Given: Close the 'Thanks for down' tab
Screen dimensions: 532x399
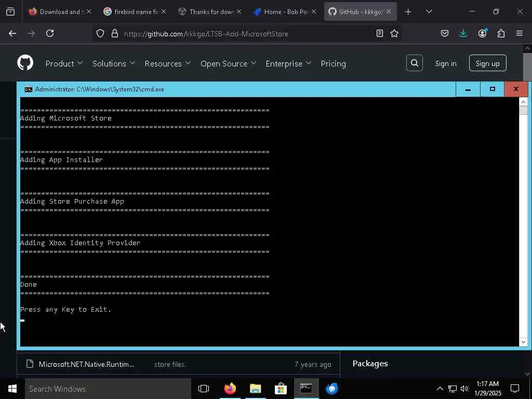Looking at the screenshot, I should (239, 11).
